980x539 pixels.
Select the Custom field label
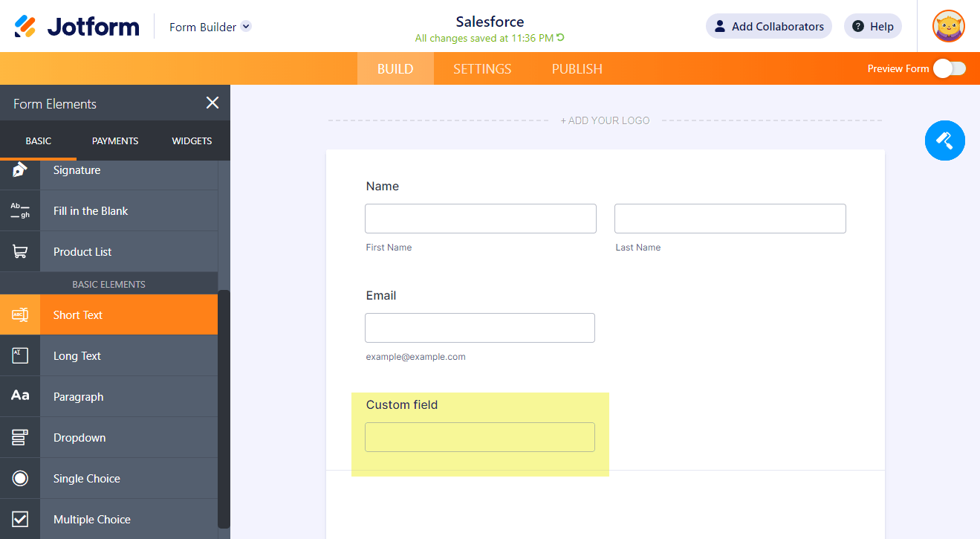click(402, 404)
